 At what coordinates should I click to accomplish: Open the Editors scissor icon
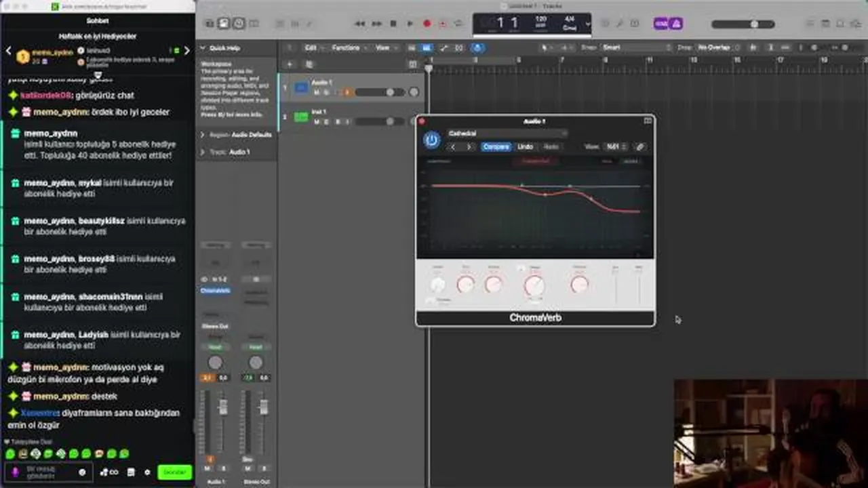click(x=309, y=24)
